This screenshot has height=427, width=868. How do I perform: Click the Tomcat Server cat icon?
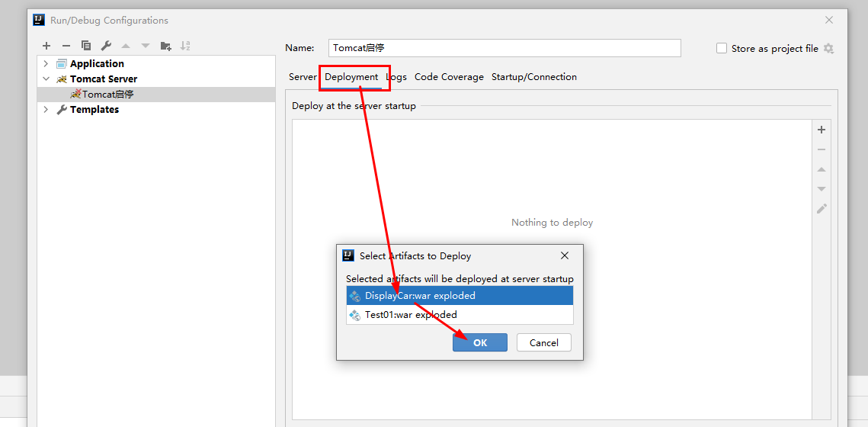(x=62, y=79)
